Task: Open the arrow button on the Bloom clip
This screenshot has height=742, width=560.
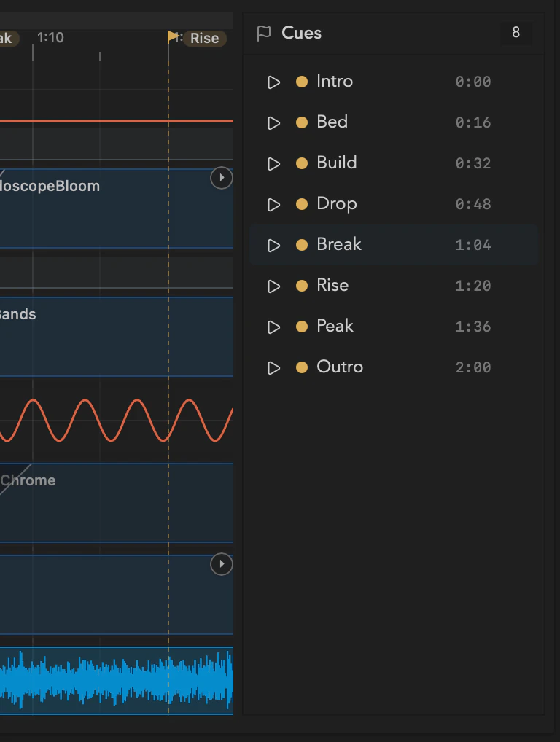Action: (x=221, y=178)
